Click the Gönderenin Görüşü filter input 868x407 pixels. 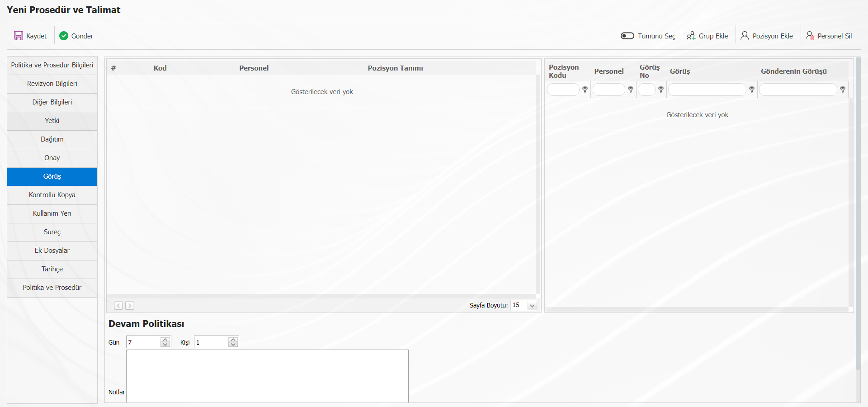click(798, 90)
